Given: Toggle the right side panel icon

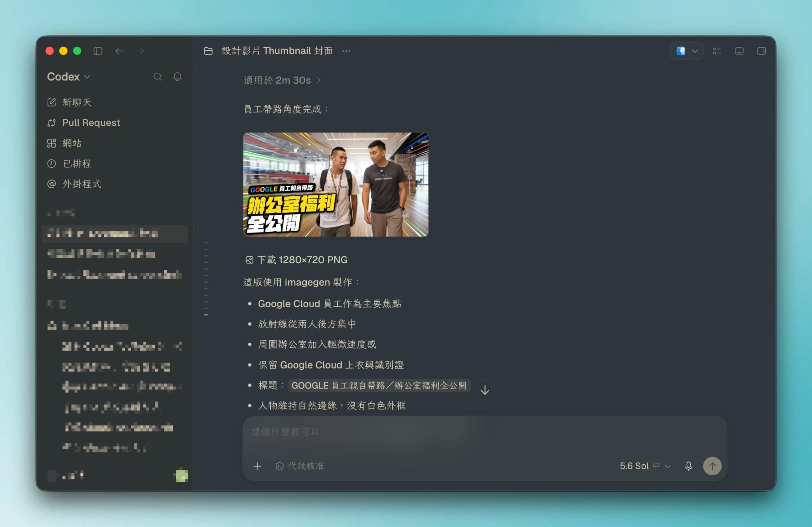Looking at the screenshot, I should [762, 51].
